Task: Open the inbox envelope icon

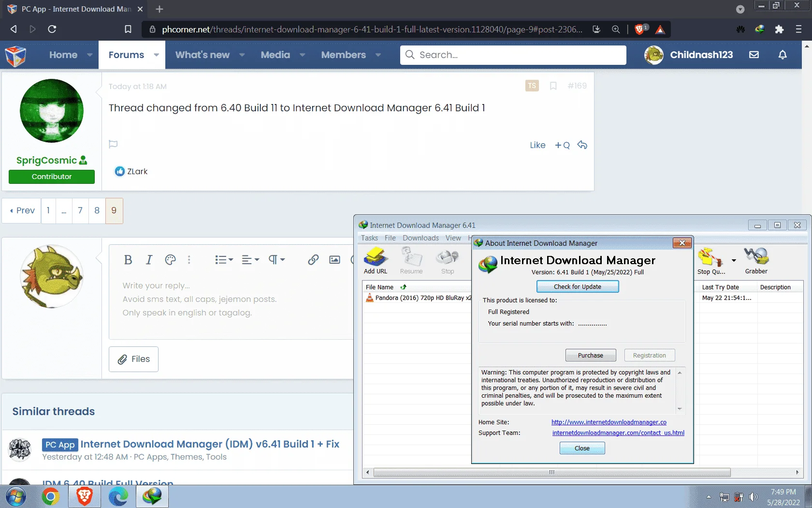Action: point(754,55)
